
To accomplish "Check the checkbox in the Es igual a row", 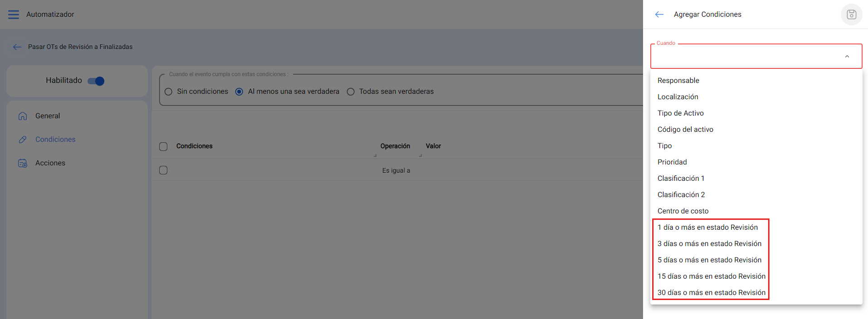I will click(x=163, y=170).
